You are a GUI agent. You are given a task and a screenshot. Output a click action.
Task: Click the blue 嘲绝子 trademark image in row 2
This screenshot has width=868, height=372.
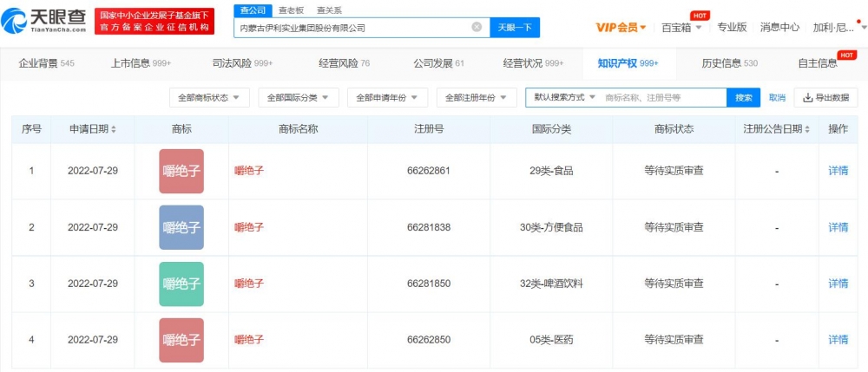coord(181,227)
